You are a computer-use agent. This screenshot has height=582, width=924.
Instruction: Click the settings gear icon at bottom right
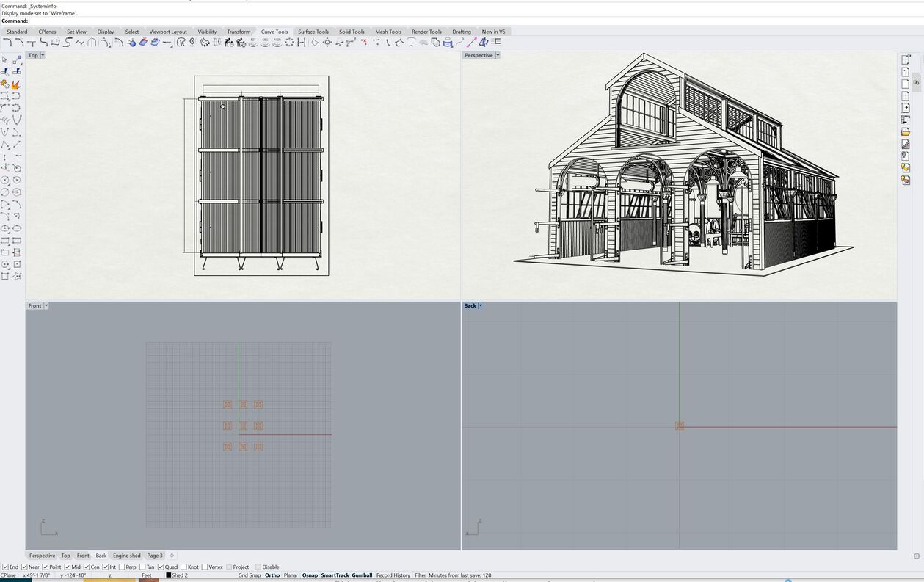[916, 556]
